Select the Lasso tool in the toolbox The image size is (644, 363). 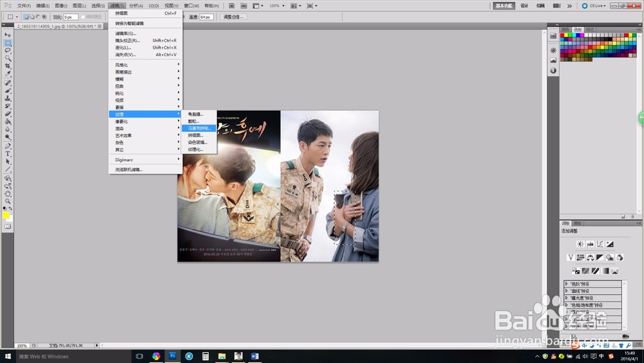(x=8, y=50)
